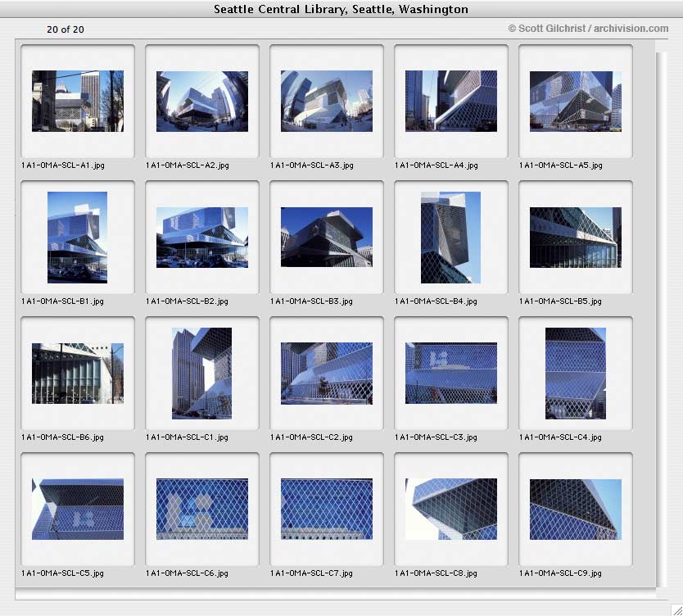Select the 1A1-OMA-SCL-A2.jpg thumbnail

coord(202,101)
